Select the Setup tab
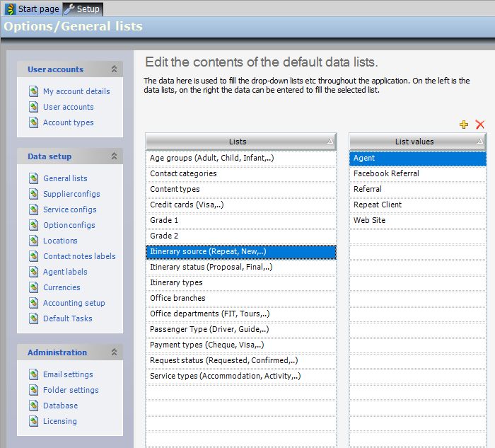The width and height of the screenshot is (495, 448). pos(83,8)
